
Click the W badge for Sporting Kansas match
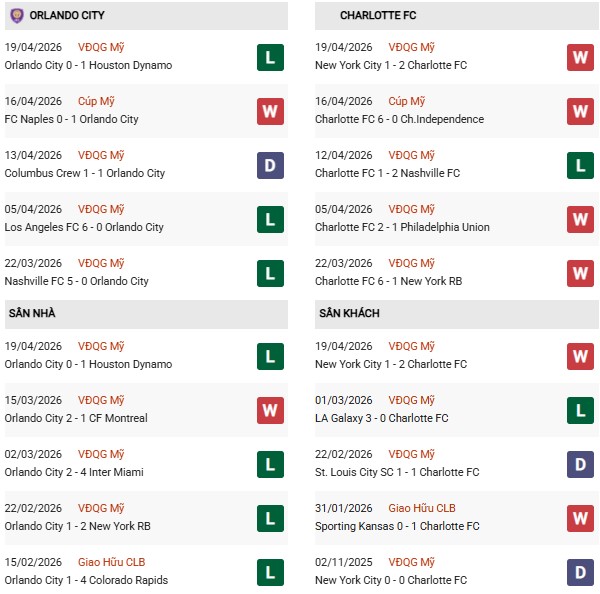click(580, 518)
